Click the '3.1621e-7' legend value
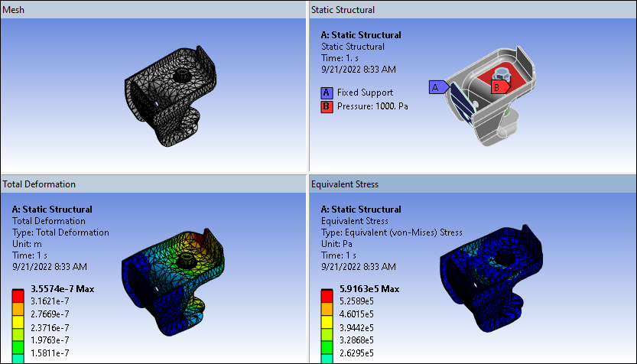Screen dimensions: 637x364 click(50, 301)
